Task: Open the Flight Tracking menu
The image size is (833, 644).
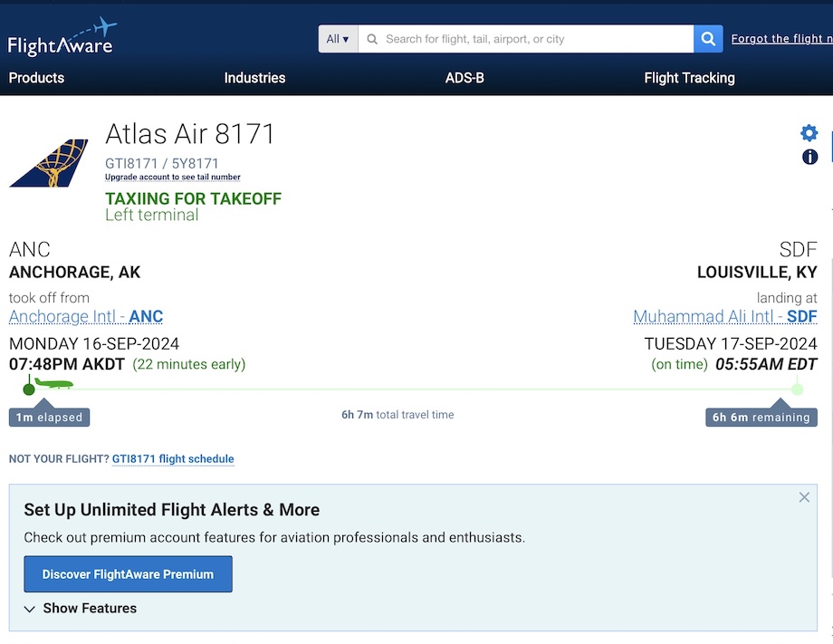Action: [x=689, y=78]
